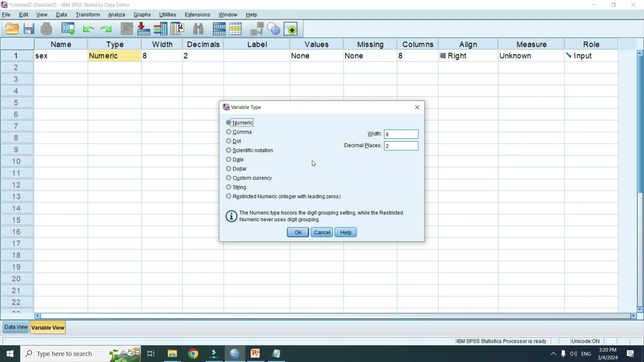Click the Redo arrow in the toolbar
644x362 pixels.
106,29
